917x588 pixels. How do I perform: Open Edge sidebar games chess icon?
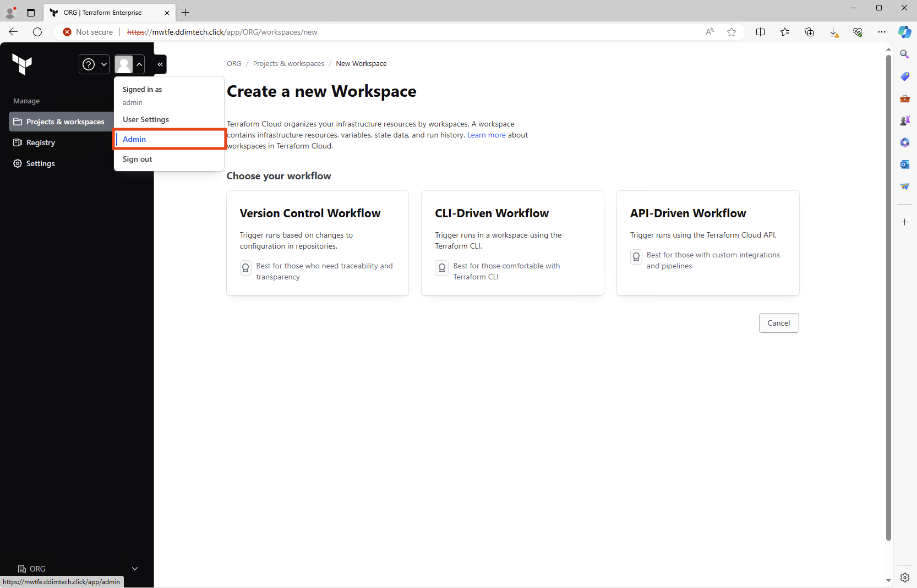pos(905,120)
